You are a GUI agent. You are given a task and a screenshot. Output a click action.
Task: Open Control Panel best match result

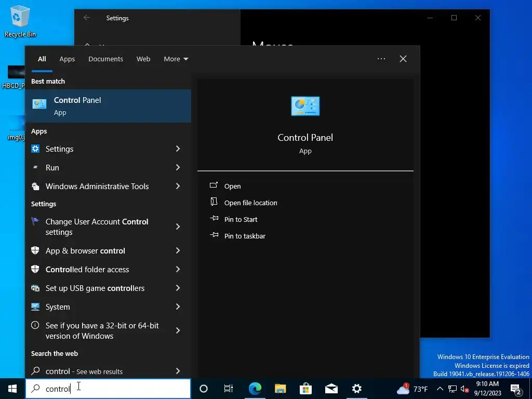tap(108, 106)
